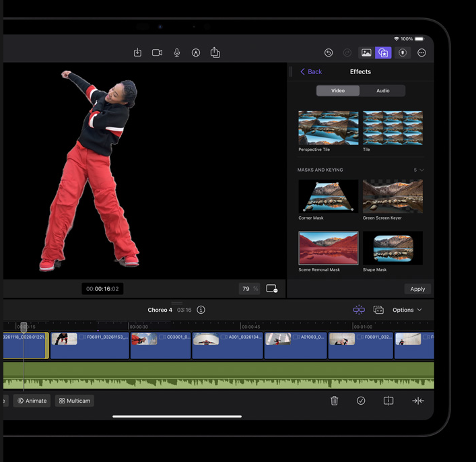
Task: Open the Multicam tool
Action: pyautogui.click(x=74, y=401)
